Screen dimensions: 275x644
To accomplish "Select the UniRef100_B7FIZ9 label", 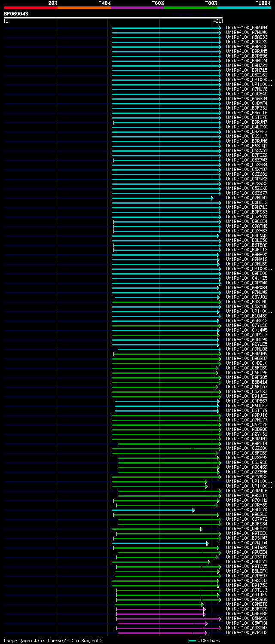I will pos(247,155).
